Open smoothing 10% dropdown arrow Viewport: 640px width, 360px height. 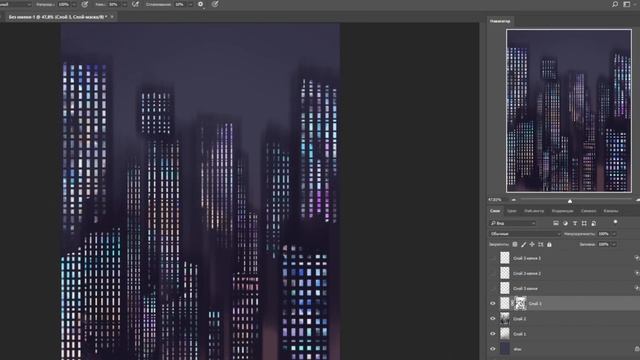[x=190, y=4]
